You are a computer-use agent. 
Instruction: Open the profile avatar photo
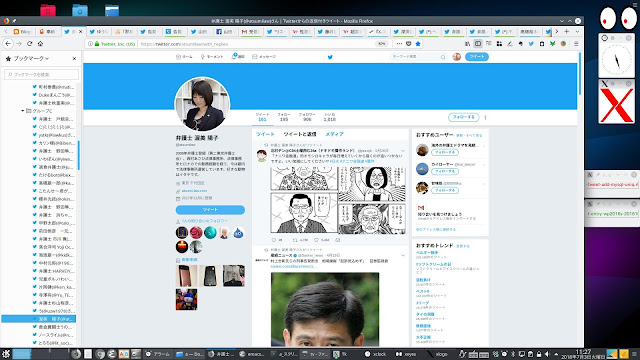pyautogui.click(x=202, y=104)
